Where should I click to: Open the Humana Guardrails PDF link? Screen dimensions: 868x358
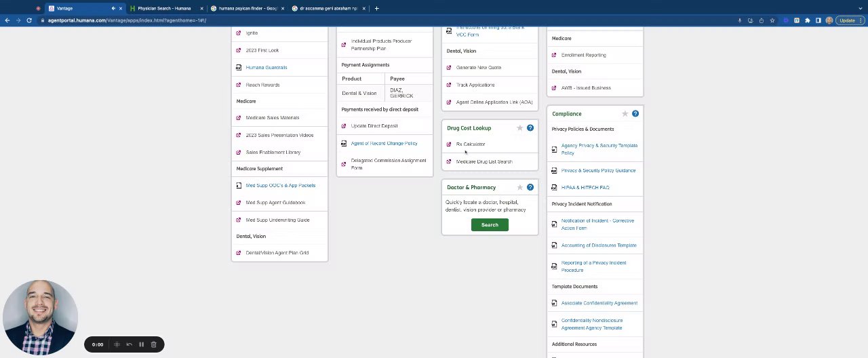[x=267, y=68]
